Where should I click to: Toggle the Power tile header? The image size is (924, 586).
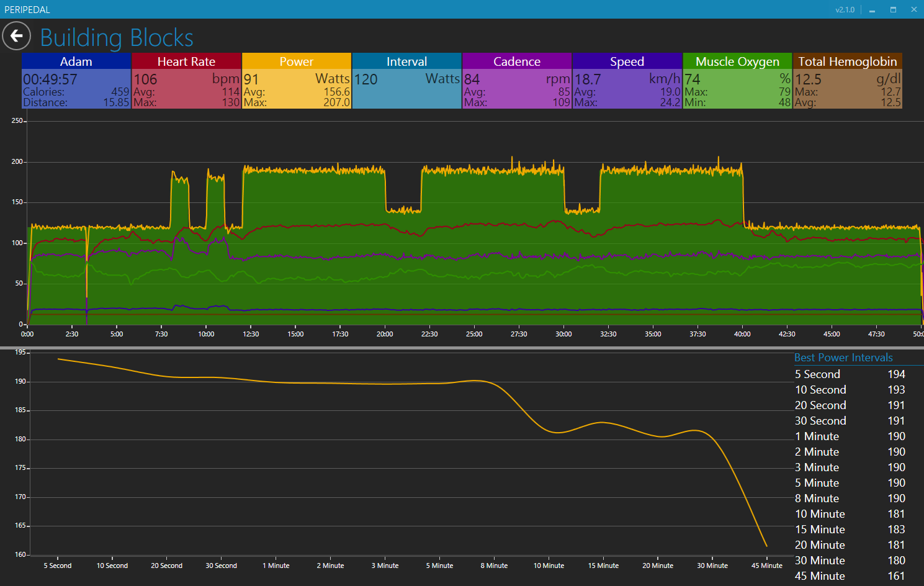point(296,61)
